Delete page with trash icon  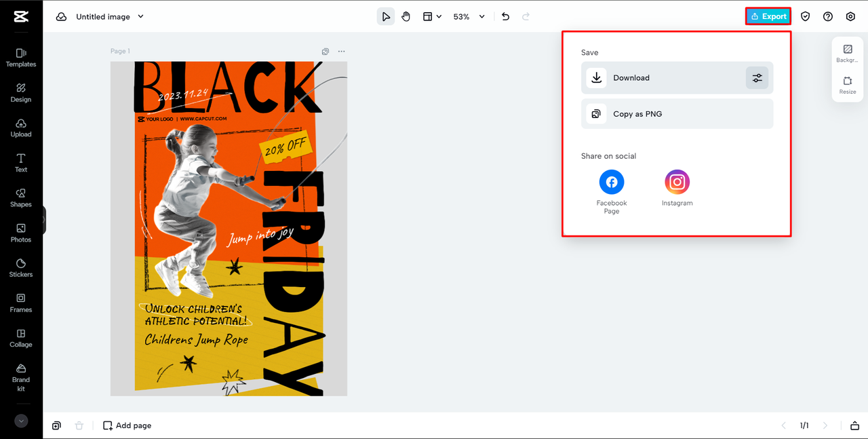coord(79,425)
